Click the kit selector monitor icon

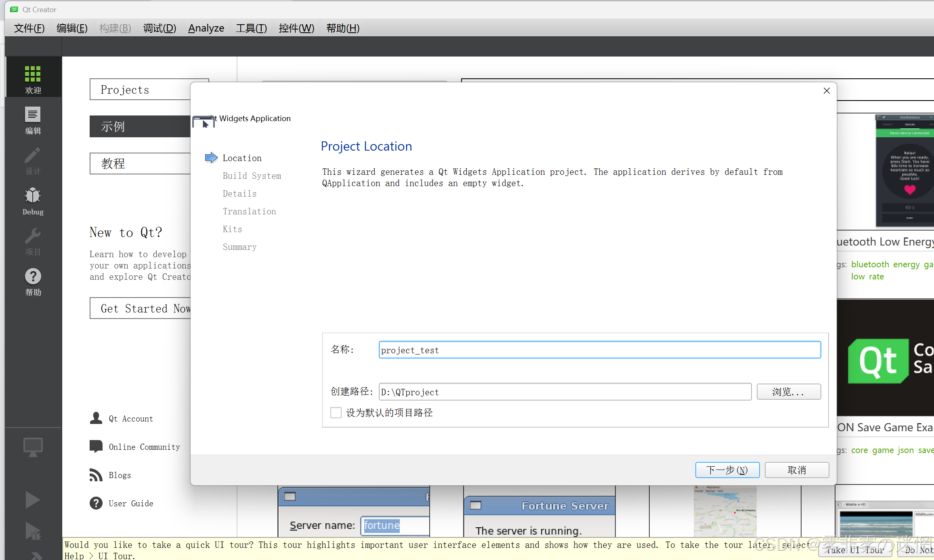(33, 447)
